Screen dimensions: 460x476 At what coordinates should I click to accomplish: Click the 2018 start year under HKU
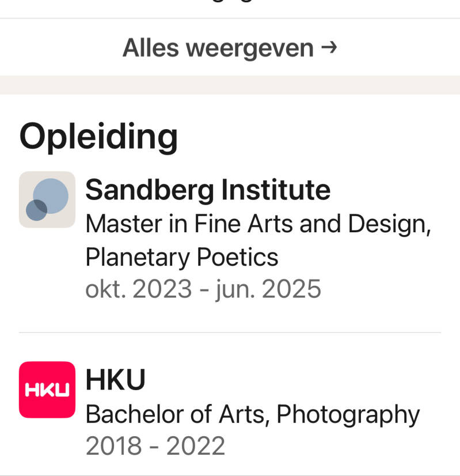click(113, 446)
